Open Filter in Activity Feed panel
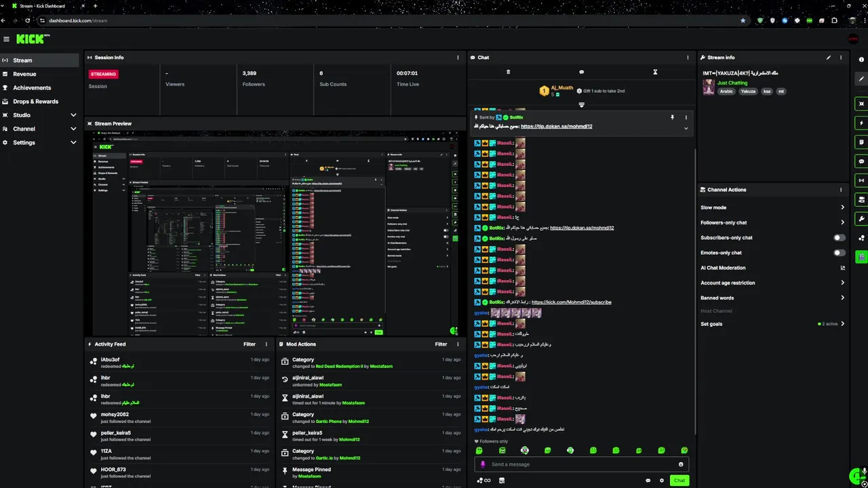Screen dimensions: 868x488 point(250,344)
